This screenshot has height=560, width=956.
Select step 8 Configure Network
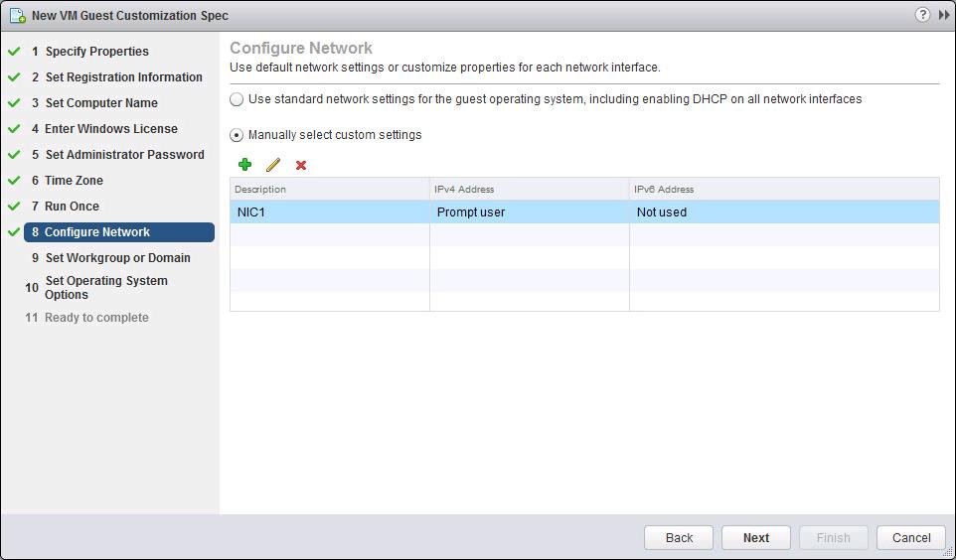[119, 232]
